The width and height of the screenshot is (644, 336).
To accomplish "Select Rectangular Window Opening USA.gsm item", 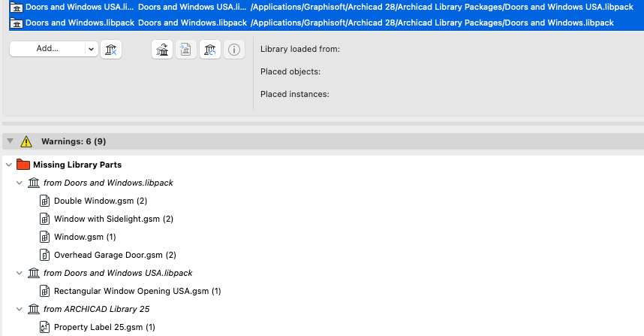I will tap(137, 291).
